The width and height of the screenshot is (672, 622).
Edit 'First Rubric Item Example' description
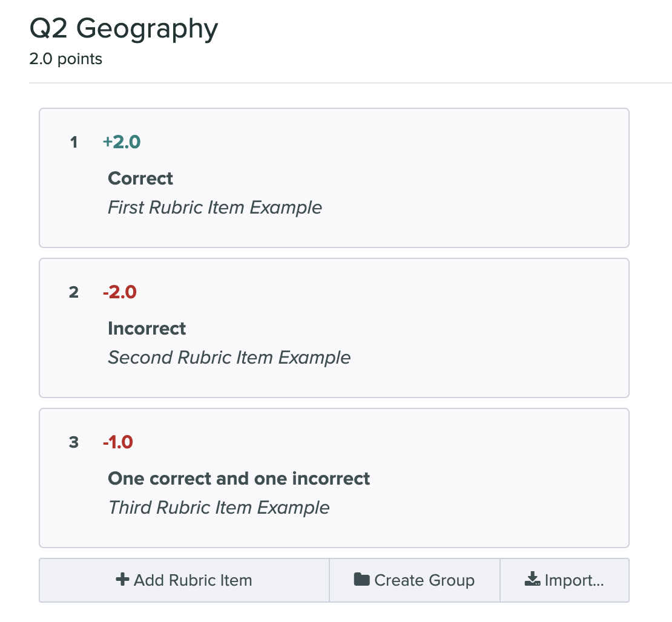[x=215, y=208]
